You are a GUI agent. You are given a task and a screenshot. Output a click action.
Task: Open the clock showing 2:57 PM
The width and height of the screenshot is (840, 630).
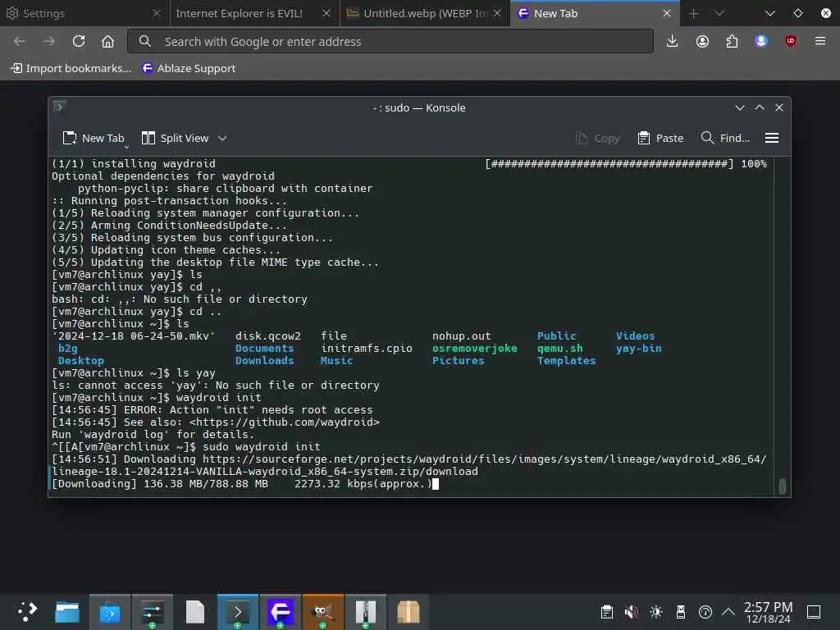point(768,612)
